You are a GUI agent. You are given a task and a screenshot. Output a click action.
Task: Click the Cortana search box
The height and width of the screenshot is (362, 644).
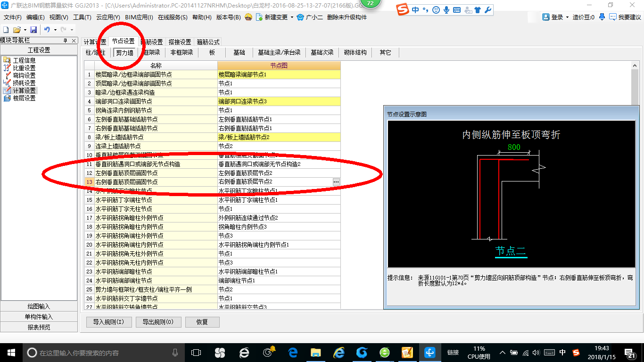104,353
